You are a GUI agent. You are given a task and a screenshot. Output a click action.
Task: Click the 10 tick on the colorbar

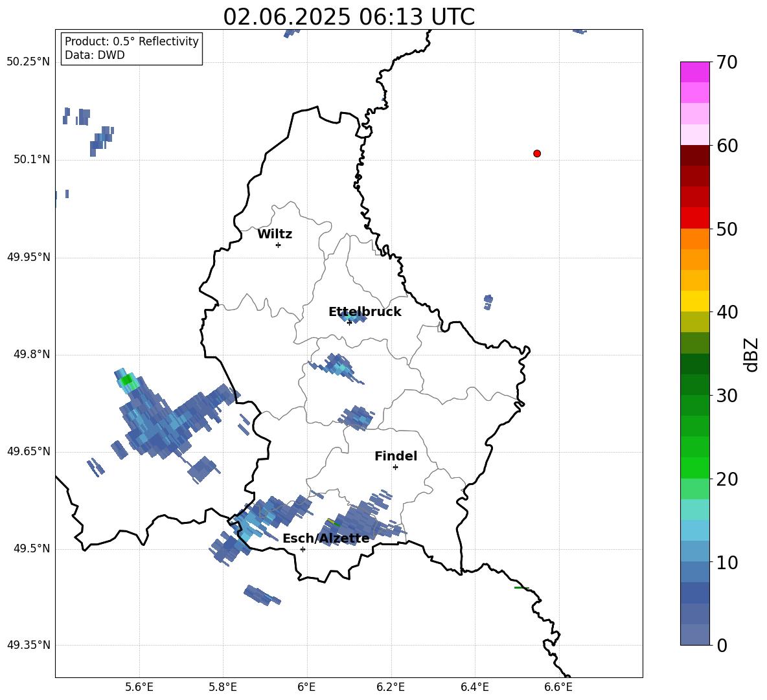coord(727,562)
